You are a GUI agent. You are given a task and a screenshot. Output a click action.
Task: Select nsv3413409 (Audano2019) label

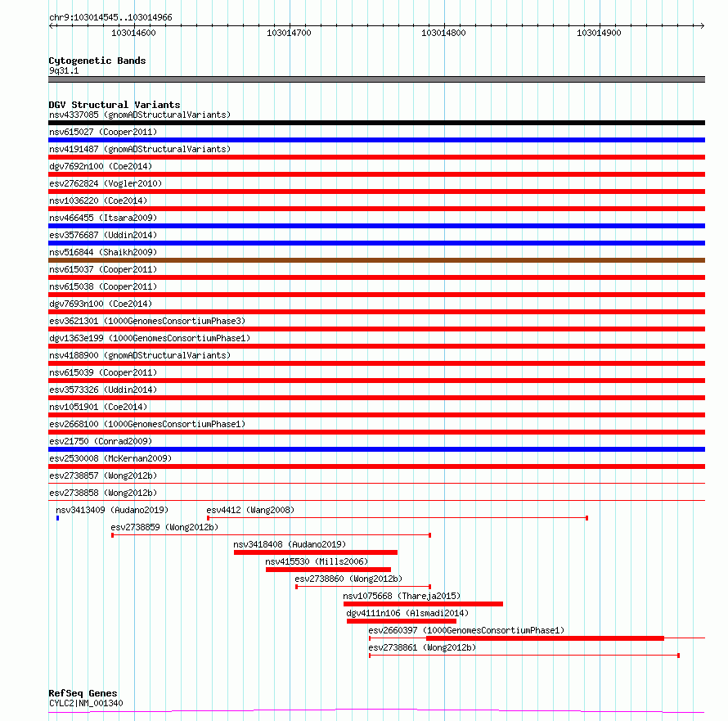coord(112,510)
